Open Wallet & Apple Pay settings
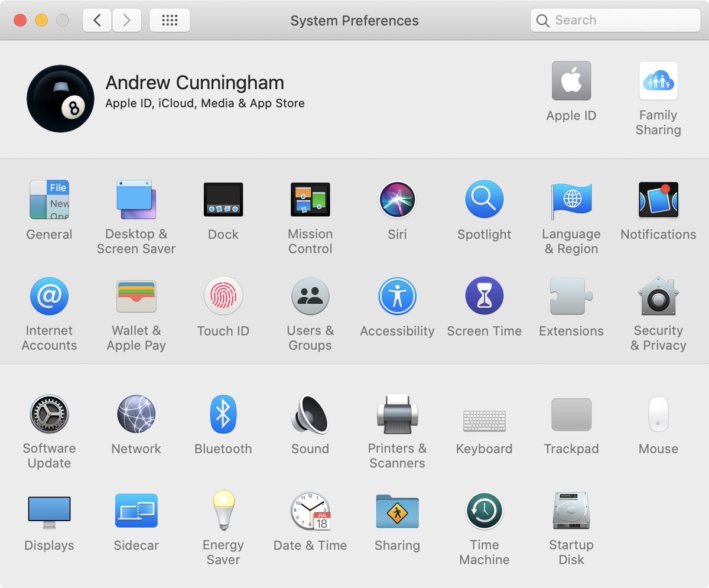The height and width of the screenshot is (588, 709). tap(136, 296)
